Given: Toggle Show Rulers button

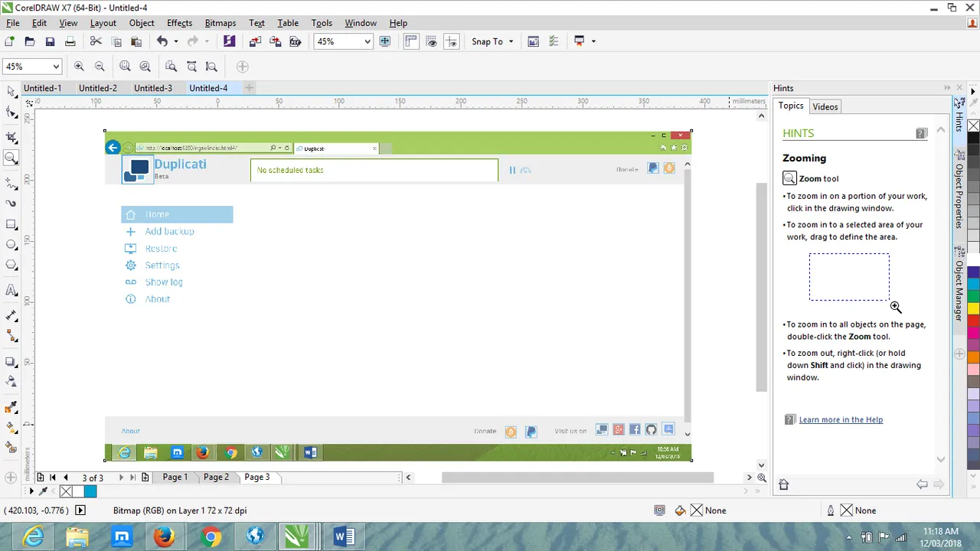Looking at the screenshot, I should [411, 41].
